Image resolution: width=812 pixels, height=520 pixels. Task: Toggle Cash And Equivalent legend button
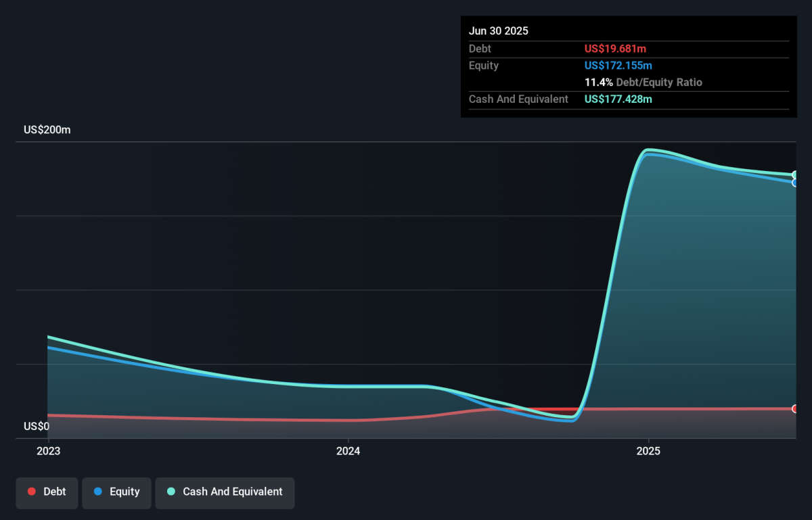tap(225, 492)
